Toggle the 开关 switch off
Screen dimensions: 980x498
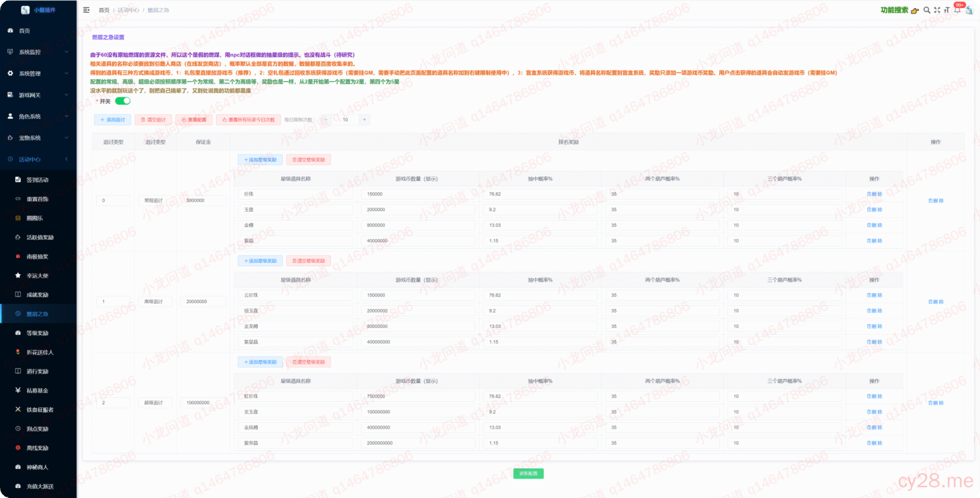click(122, 101)
